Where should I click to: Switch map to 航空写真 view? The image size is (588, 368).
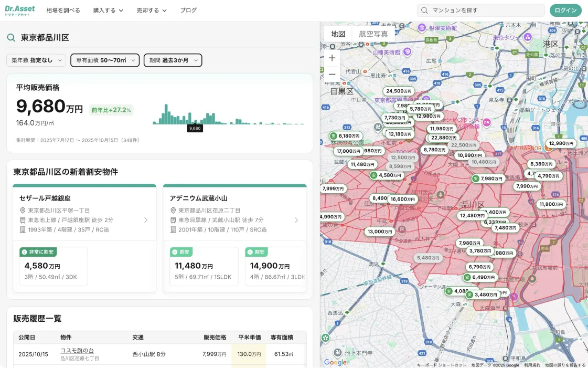(x=373, y=34)
